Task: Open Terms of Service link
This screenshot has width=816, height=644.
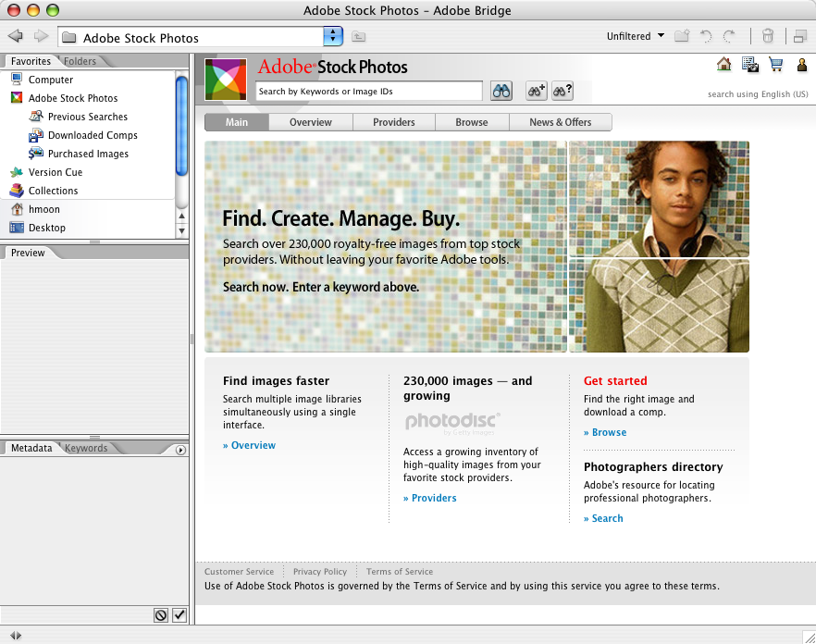Action: [x=400, y=572]
